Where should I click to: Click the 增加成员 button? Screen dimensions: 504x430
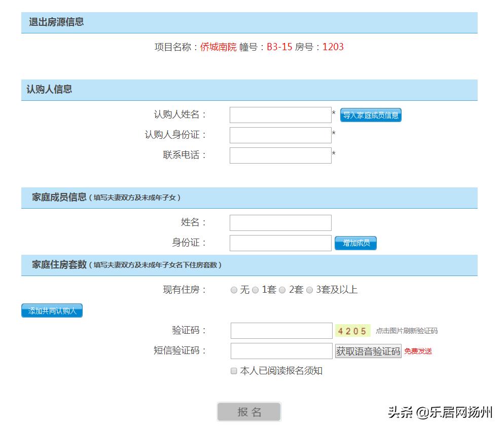pyautogui.click(x=355, y=243)
